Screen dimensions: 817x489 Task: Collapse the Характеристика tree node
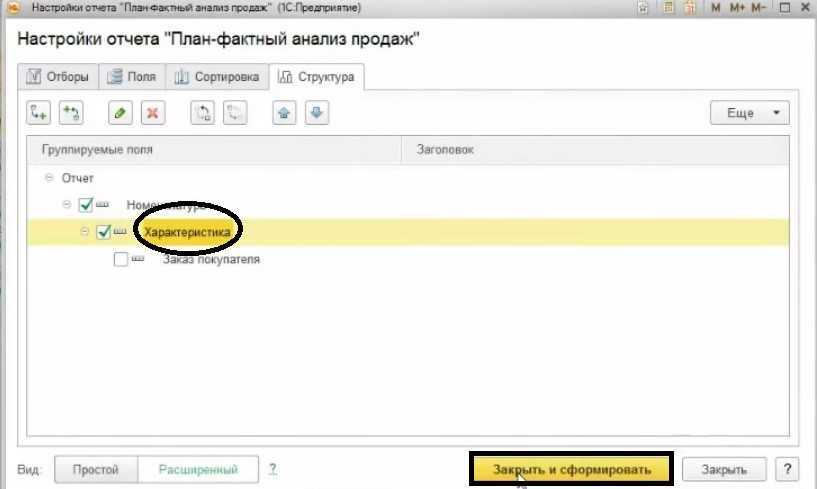[85, 232]
